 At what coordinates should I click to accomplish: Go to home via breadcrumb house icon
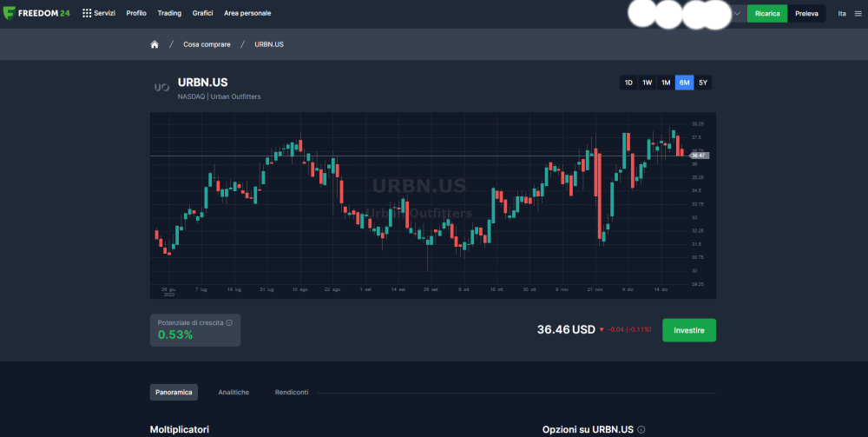click(x=155, y=44)
